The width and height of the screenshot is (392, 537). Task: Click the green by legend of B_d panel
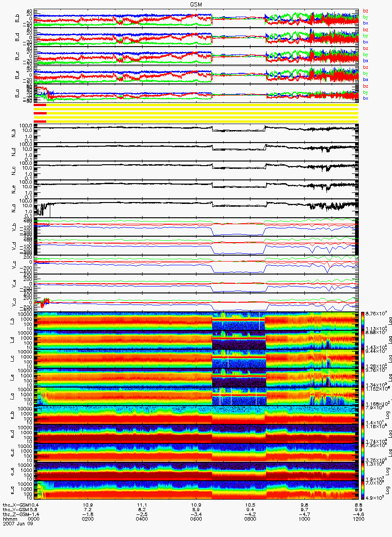[x=366, y=36]
